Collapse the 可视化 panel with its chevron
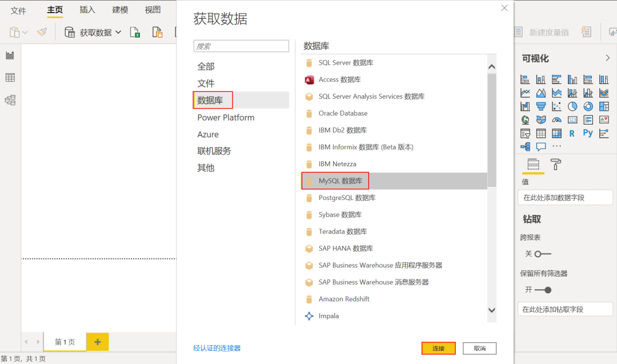 (607, 58)
